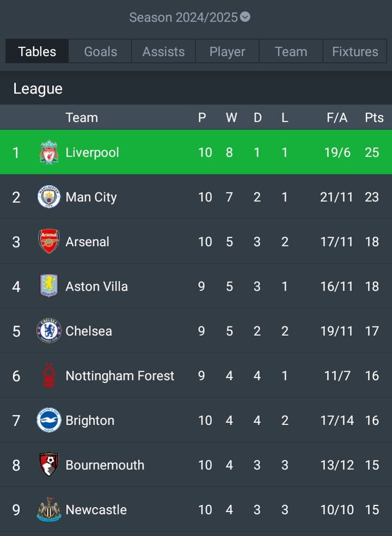
Task: Sort table by Pts column header
Action: 374,118
